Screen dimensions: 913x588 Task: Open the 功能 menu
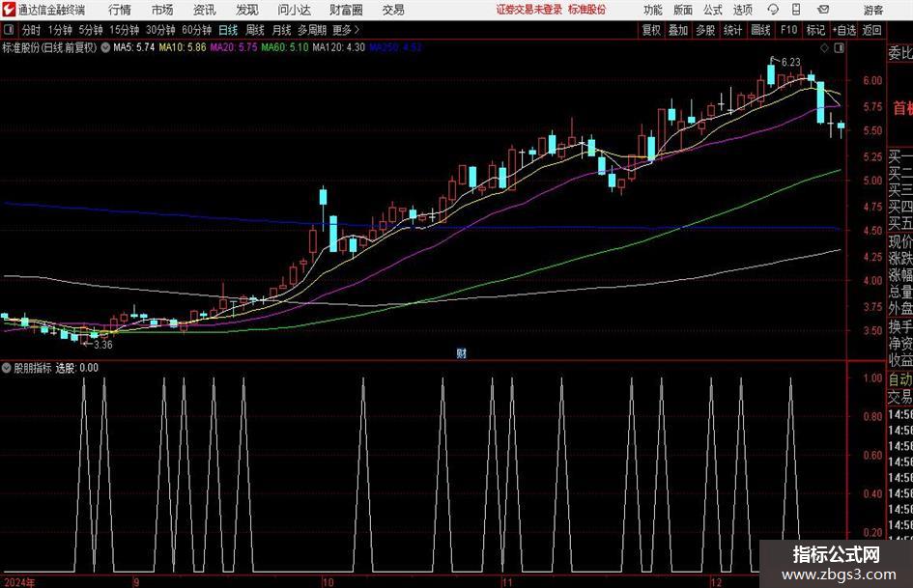[653, 10]
